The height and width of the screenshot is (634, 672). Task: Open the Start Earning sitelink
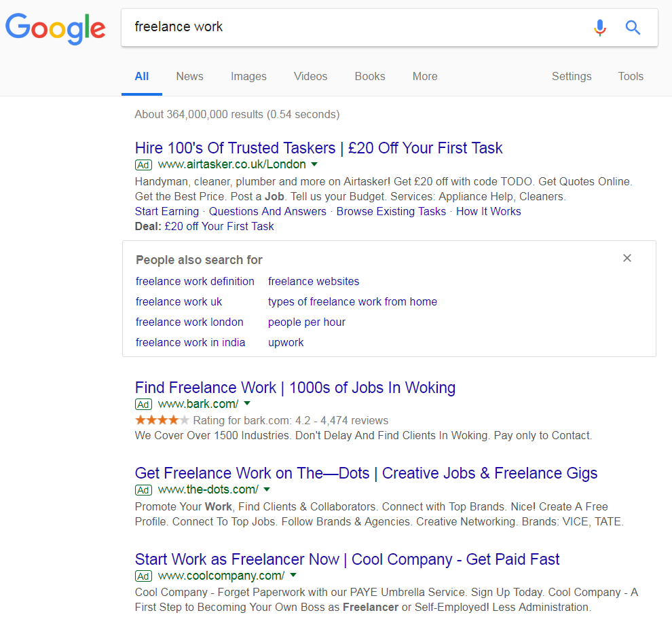[x=167, y=211]
